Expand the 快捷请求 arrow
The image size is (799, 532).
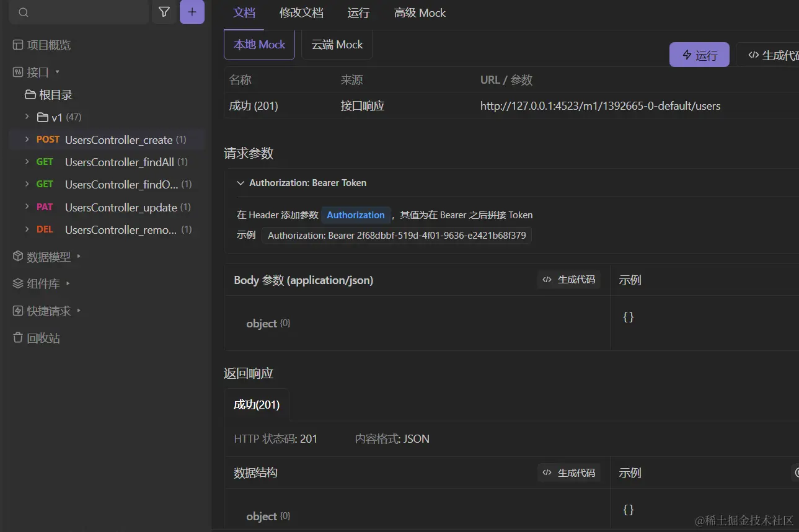click(x=79, y=311)
